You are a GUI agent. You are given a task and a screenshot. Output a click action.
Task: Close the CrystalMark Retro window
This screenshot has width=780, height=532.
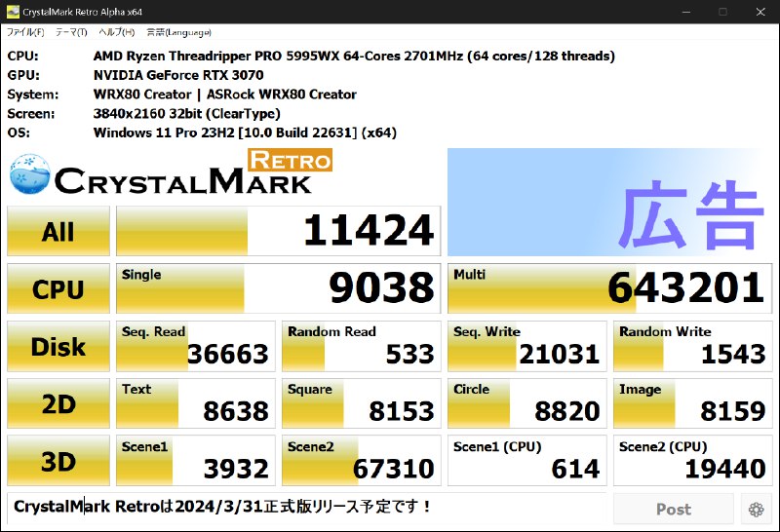(x=760, y=12)
